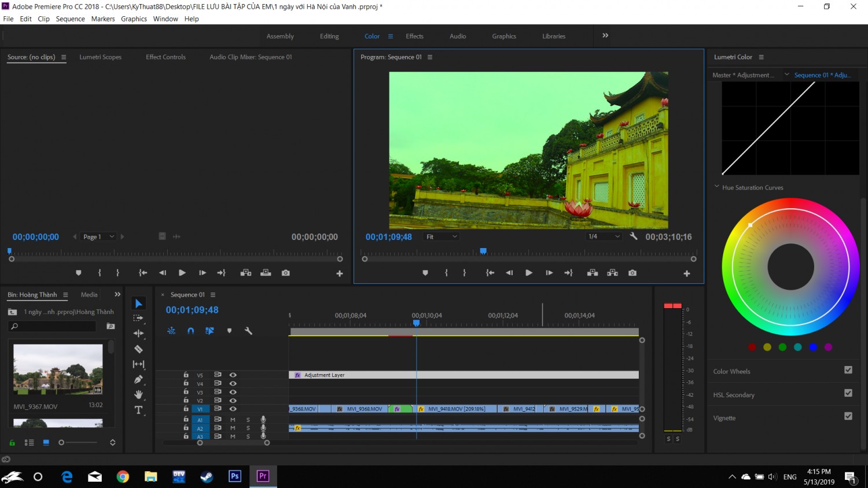Open Photoshop from the Windows taskbar
This screenshot has width=868, height=488.
(234, 476)
